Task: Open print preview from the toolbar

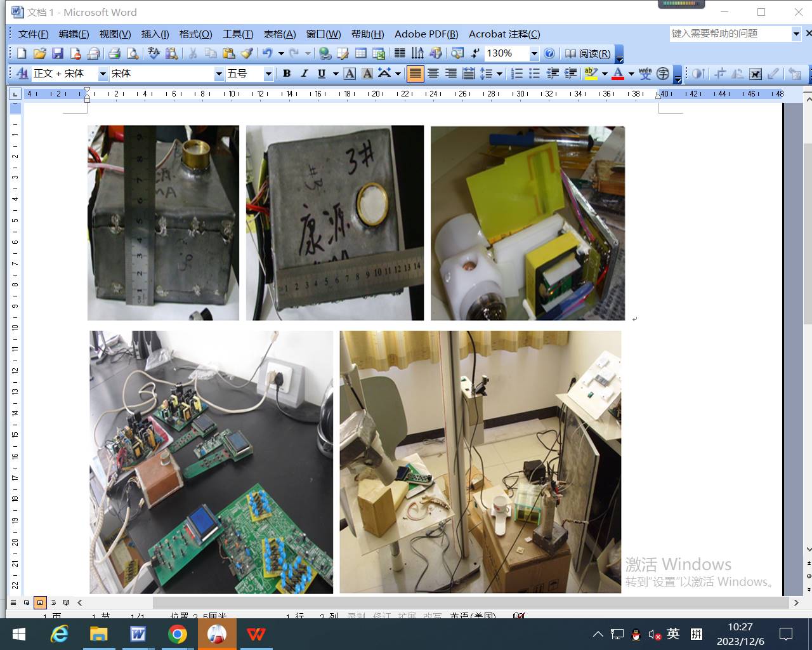Action: coord(133,54)
